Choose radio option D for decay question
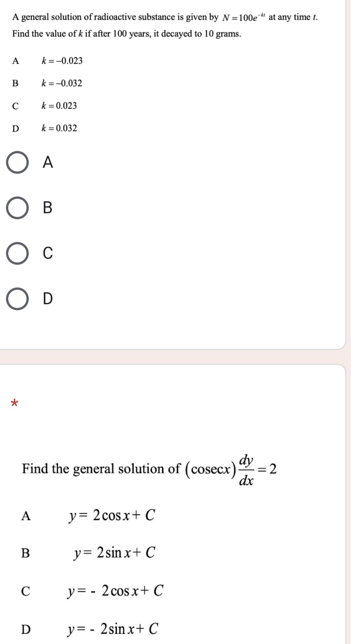 pyautogui.click(x=17, y=299)
